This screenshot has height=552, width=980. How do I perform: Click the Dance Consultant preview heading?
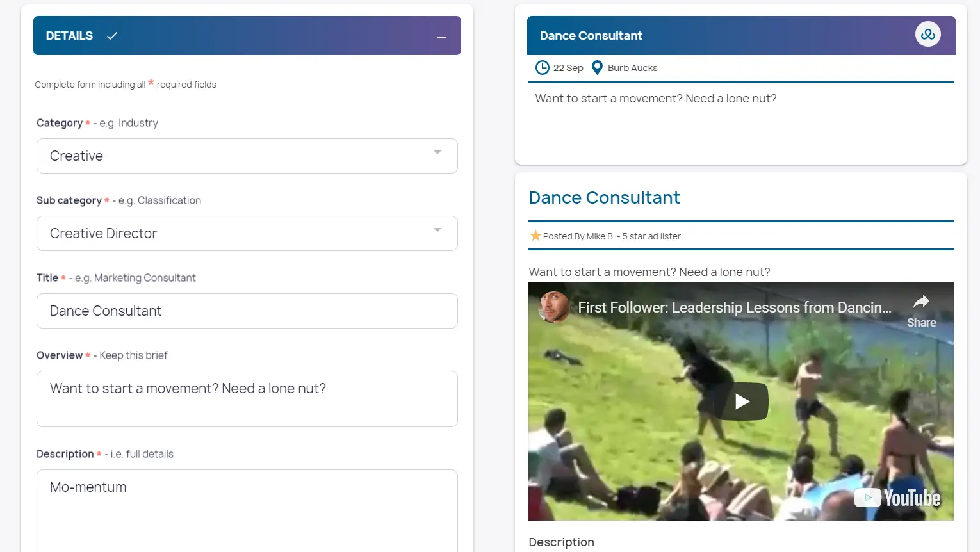(x=604, y=198)
